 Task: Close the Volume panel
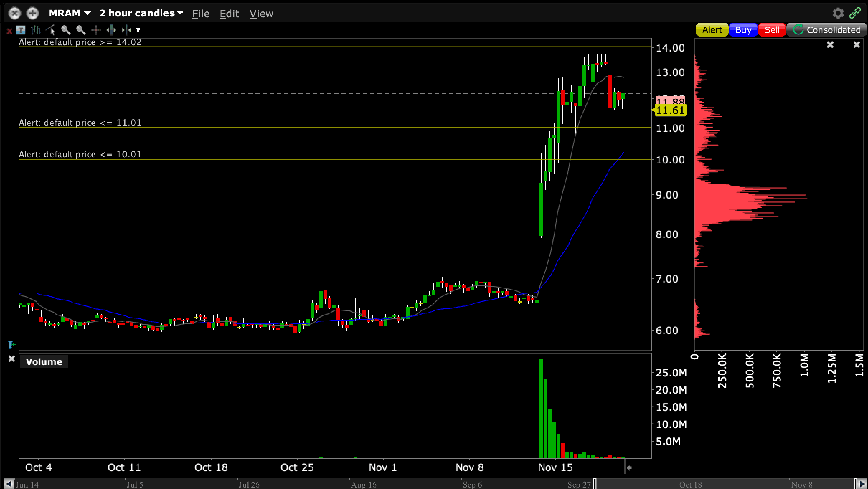click(11, 359)
